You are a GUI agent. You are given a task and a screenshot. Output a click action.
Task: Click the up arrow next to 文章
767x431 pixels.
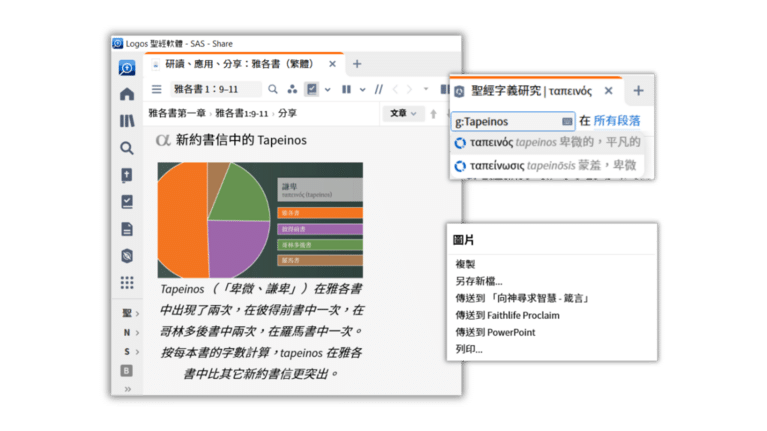(433, 114)
